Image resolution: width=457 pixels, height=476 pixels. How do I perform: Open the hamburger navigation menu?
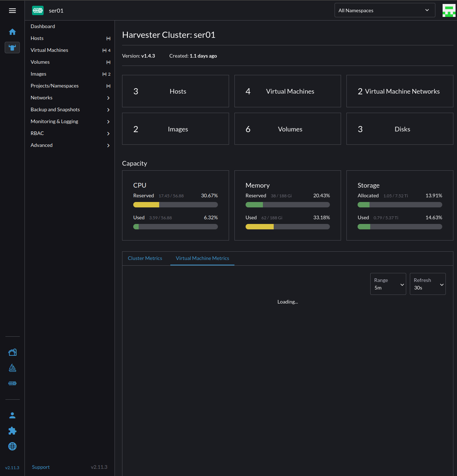pyautogui.click(x=12, y=10)
